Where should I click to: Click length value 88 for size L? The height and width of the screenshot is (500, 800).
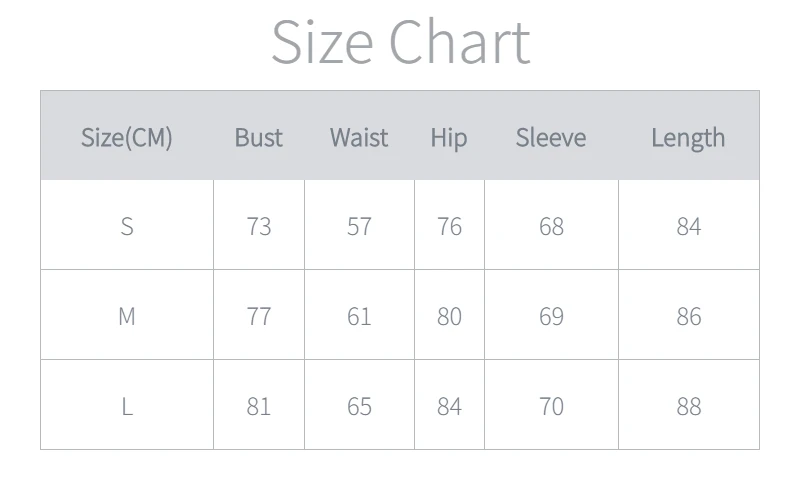(688, 406)
